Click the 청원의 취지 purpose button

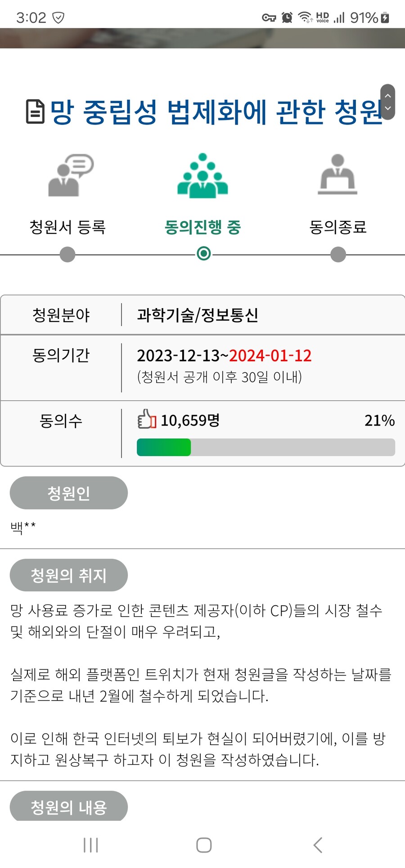[x=68, y=575]
